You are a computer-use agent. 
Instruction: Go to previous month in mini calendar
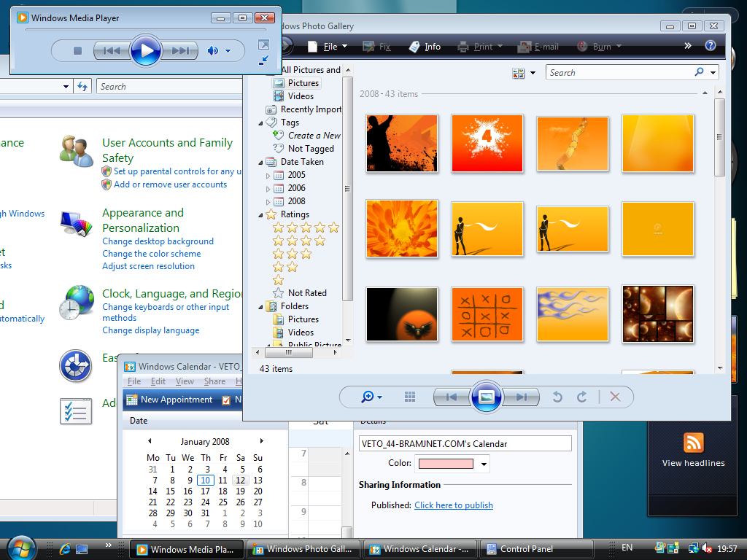point(150,441)
